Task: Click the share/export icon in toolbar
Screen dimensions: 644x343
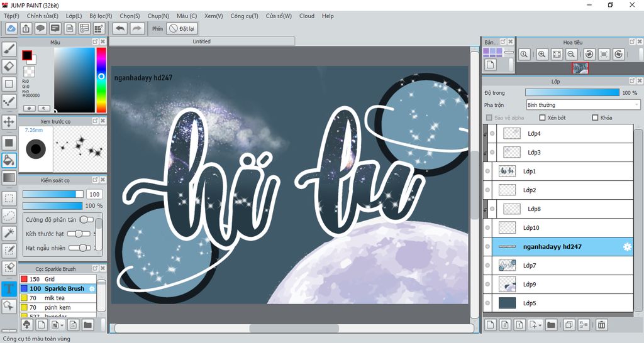Action: coord(26,28)
